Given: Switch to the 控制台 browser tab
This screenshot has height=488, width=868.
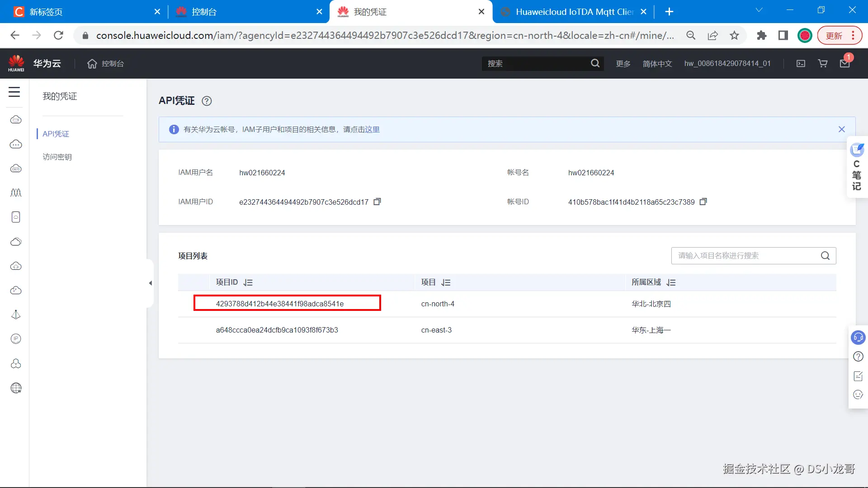Looking at the screenshot, I should (x=203, y=12).
